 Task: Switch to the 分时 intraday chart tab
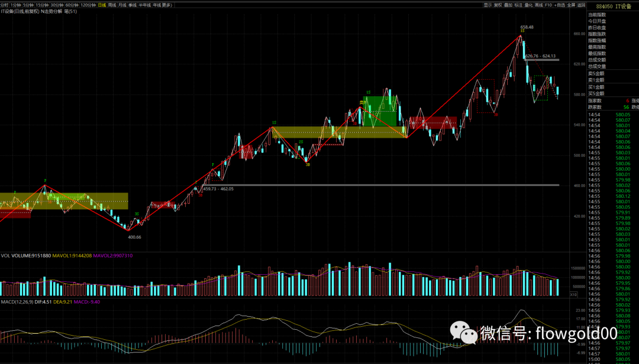[x=5, y=5]
